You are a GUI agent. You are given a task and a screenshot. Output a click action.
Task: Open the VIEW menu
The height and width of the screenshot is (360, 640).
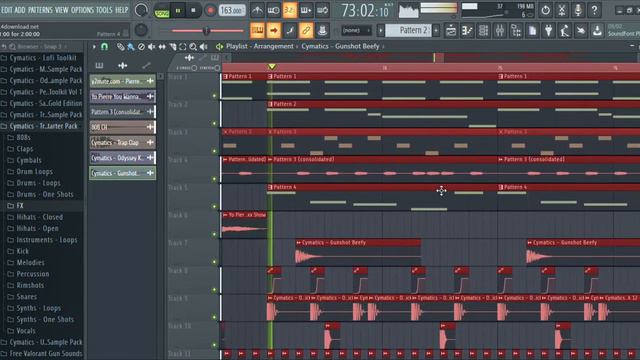[x=62, y=10]
